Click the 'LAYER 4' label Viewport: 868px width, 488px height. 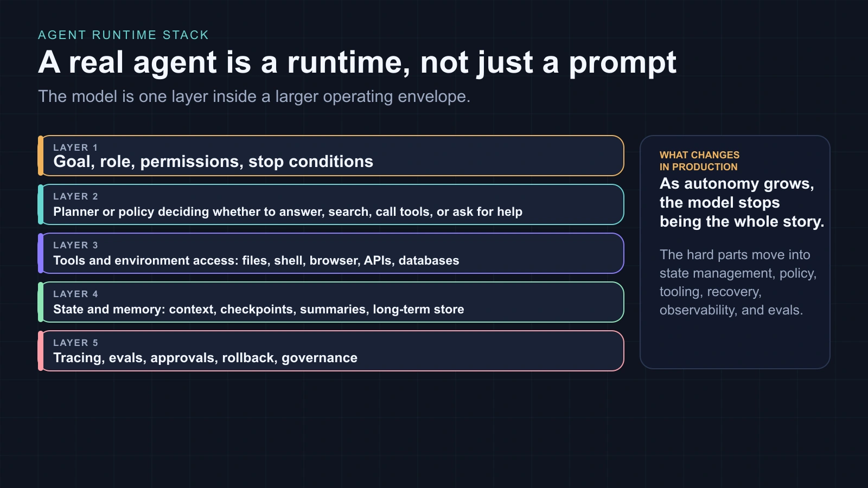[x=75, y=294]
